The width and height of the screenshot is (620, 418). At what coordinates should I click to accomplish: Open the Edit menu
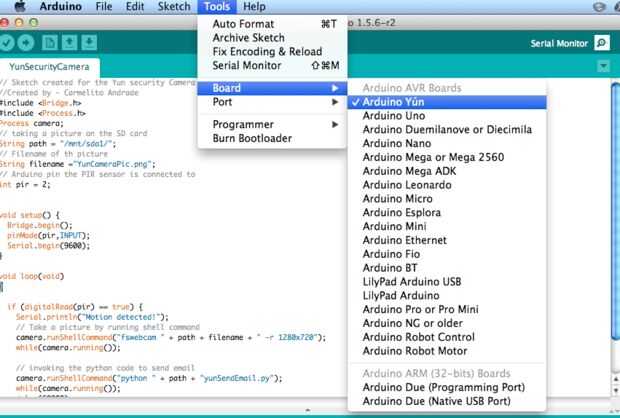coord(135,7)
